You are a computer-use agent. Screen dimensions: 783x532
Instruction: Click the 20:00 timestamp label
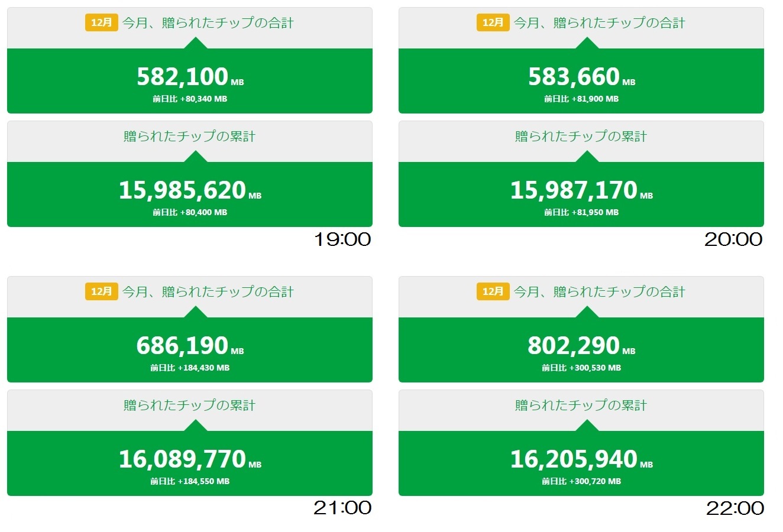[x=733, y=239]
